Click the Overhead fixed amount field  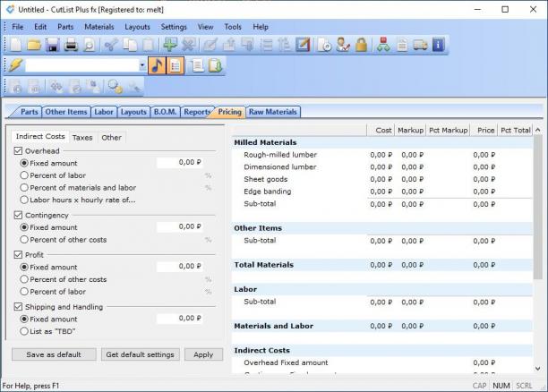(180, 163)
